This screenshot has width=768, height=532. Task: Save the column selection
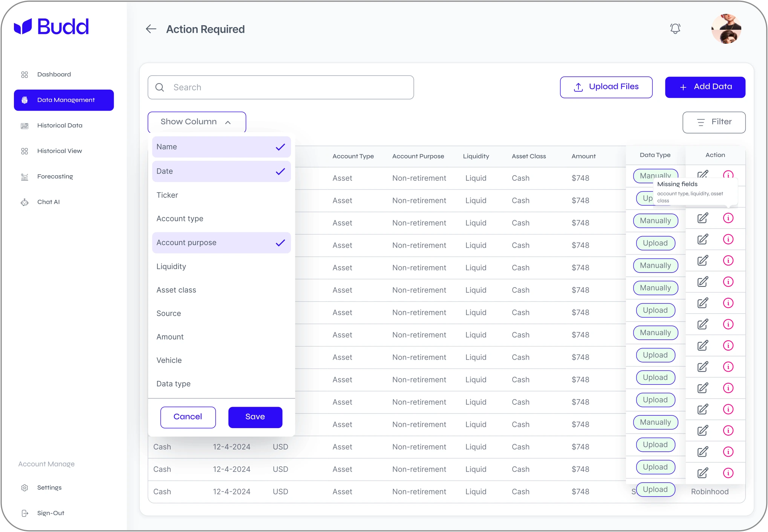pyautogui.click(x=255, y=417)
